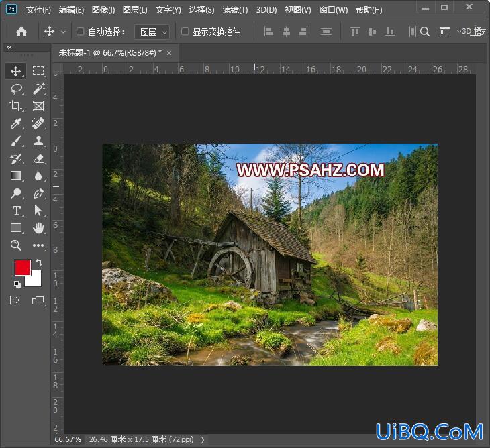Image resolution: width=490 pixels, height=448 pixels.
Task: Open the 编辑(E) menu
Action: point(72,10)
